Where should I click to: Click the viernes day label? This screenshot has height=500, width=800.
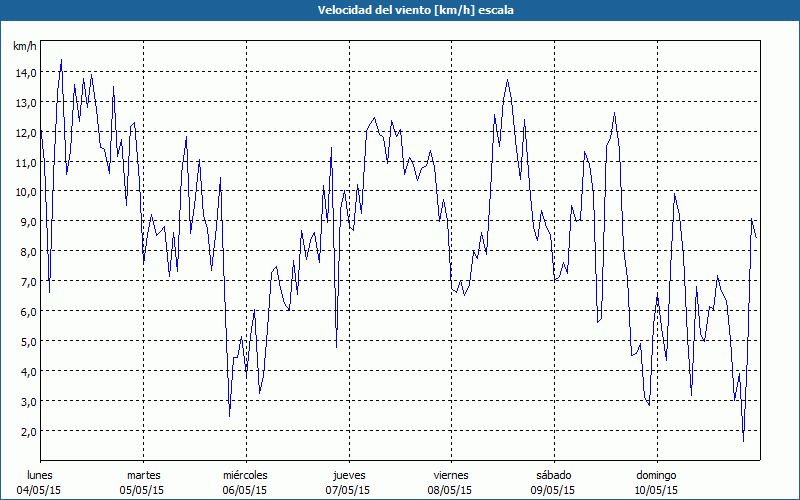pyautogui.click(x=451, y=475)
